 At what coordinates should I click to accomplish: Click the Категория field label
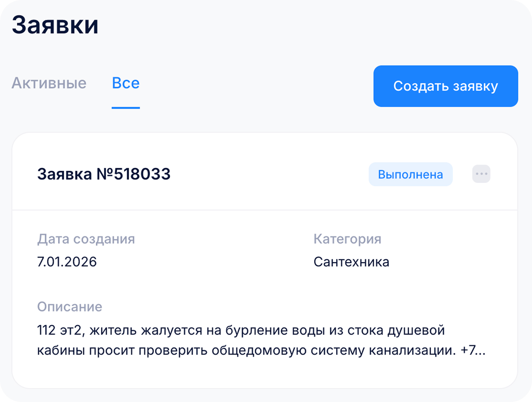(347, 239)
